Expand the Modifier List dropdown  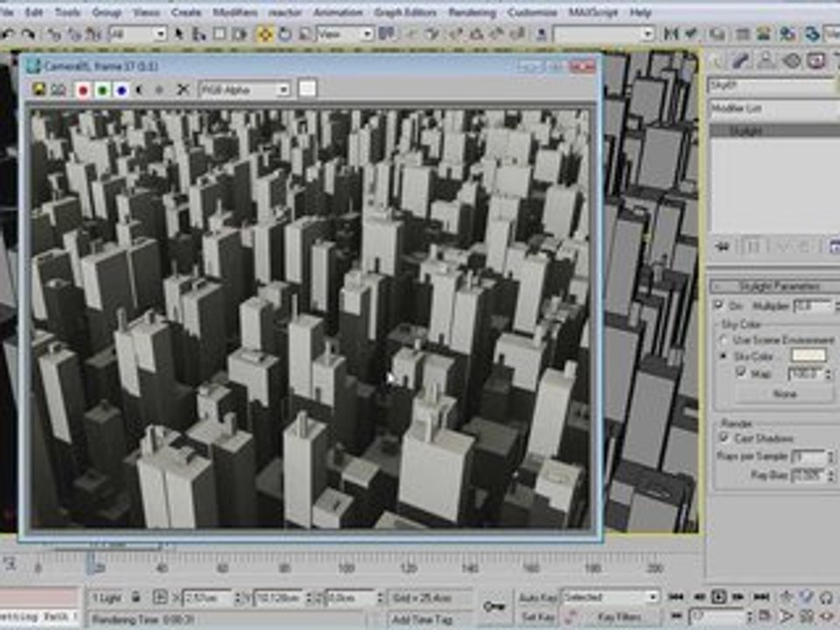click(x=774, y=108)
